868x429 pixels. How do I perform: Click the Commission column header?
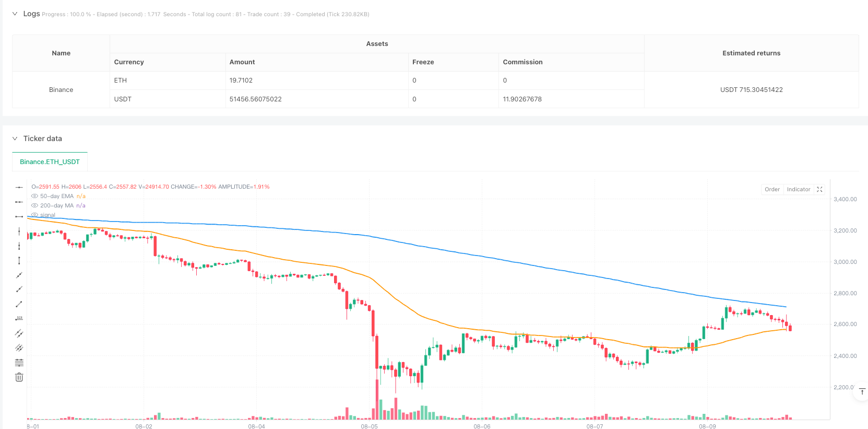pos(572,62)
